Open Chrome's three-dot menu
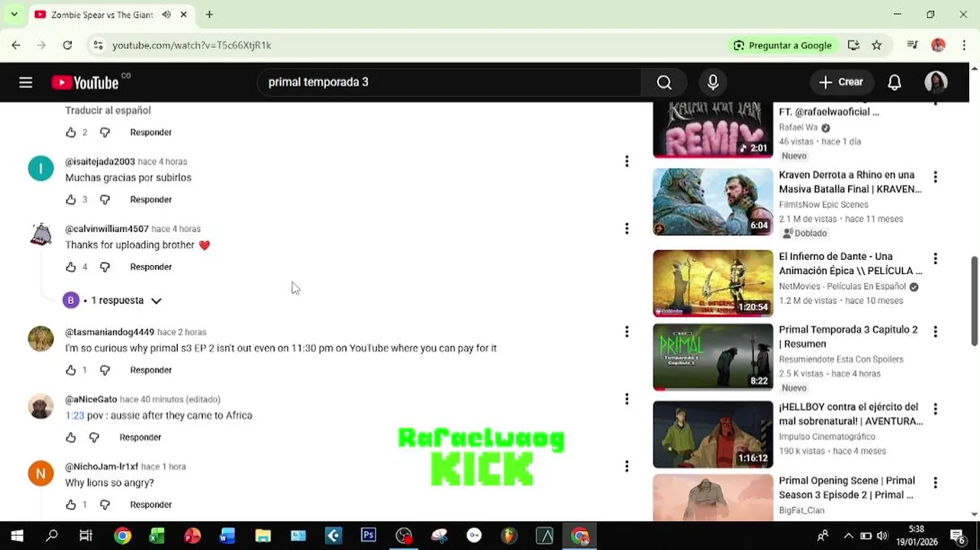This screenshot has width=980, height=550. (x=963, y=45)
